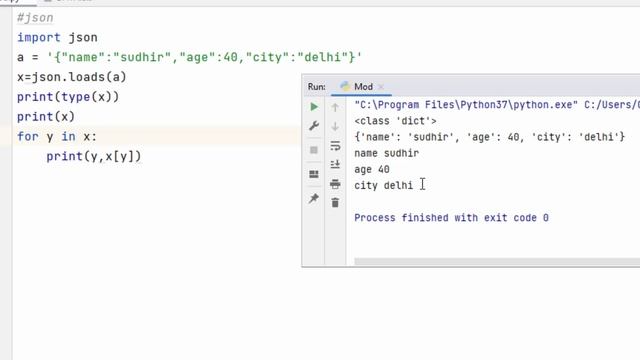Stop the process with the square icon

(314, 150)
